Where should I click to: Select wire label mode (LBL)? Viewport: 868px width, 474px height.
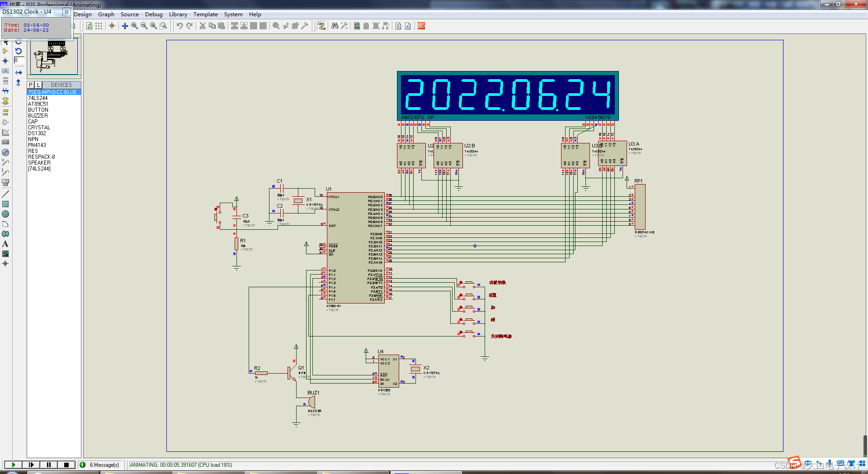[x=5, y=71]
